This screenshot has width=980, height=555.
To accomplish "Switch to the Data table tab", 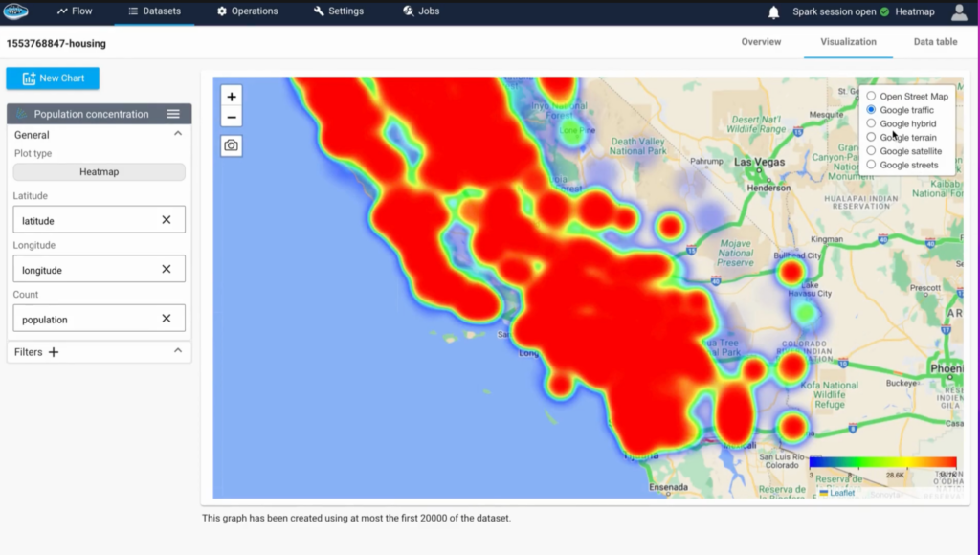I will pos(935,42).
